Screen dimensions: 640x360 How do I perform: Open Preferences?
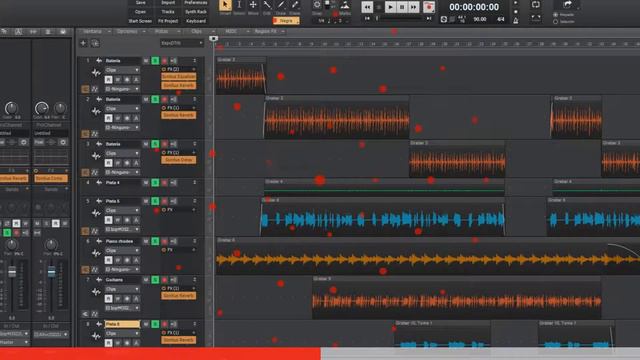click(196, 2)
